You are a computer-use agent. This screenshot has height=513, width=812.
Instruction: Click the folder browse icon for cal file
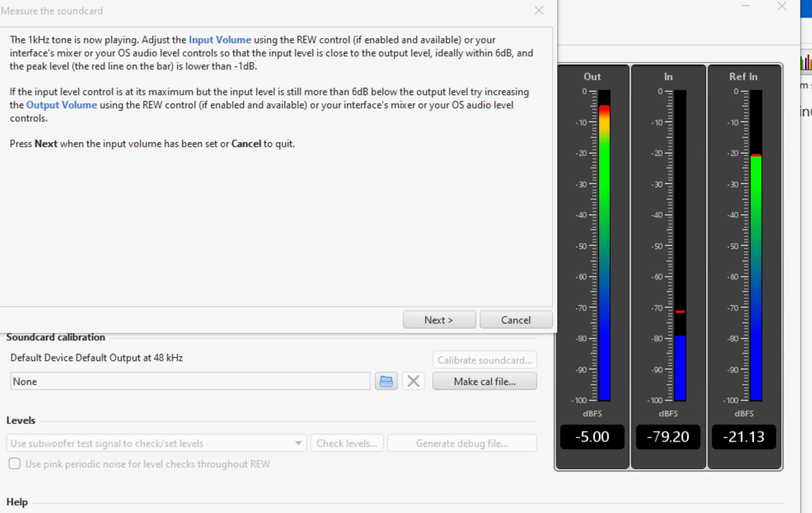[386, 381]
